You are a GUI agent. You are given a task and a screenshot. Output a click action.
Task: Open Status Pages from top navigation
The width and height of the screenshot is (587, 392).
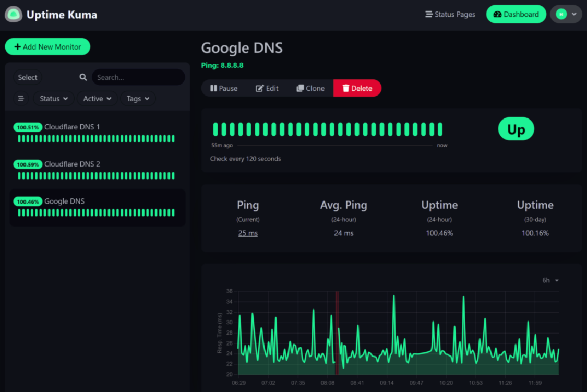[450, 15]
